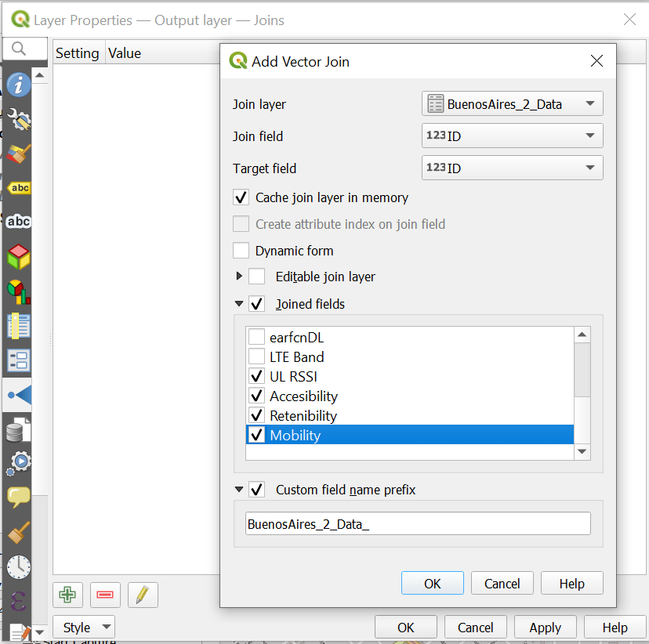Open the Style dropdown menu

(x=84, y=628)
